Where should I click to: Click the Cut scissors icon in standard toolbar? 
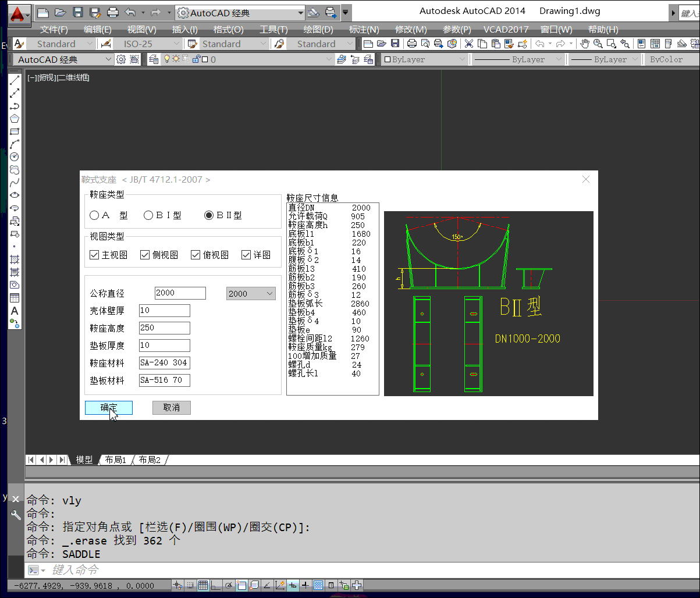pyautogui.click(x=468, y=44)
